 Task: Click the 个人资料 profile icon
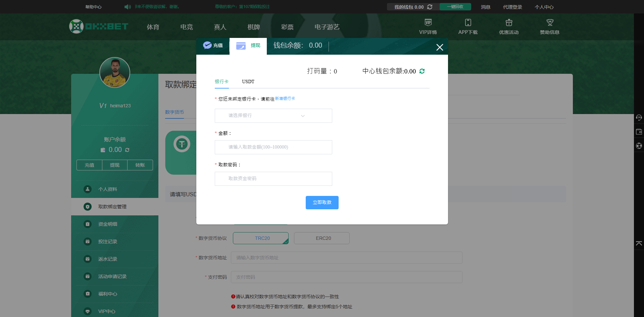[88, 189]
